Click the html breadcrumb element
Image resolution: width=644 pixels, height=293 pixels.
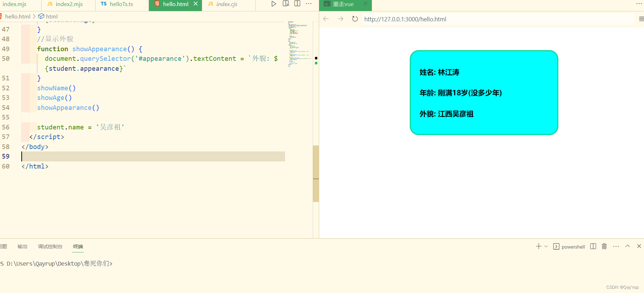coord(52,16)
